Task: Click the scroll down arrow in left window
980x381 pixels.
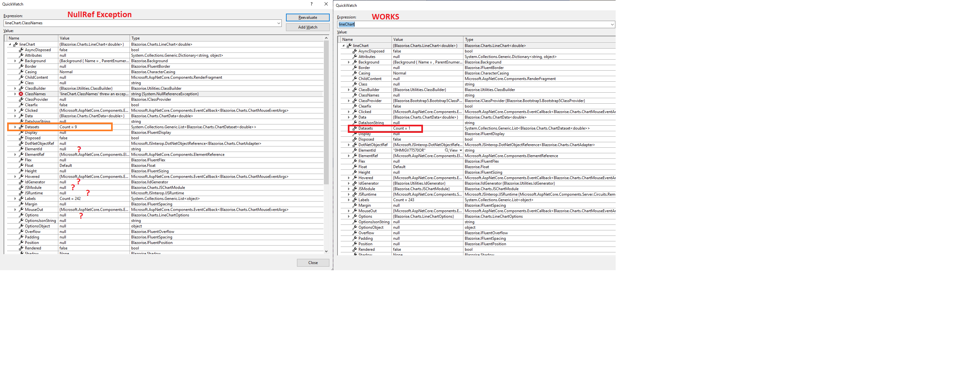Action: (326, 251)
